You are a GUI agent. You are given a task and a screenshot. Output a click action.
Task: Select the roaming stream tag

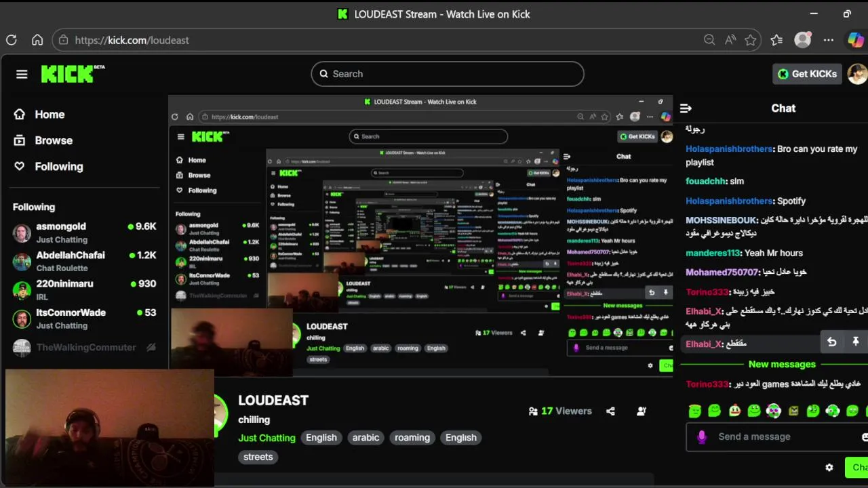click(x=412, y=437)
